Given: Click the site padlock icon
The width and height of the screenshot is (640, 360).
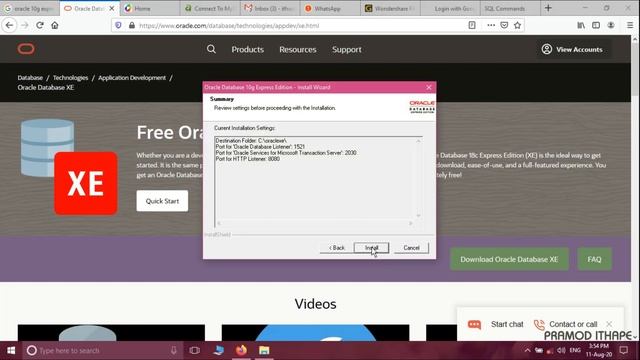Looking at the screenshot, I should tap(131, 25).
